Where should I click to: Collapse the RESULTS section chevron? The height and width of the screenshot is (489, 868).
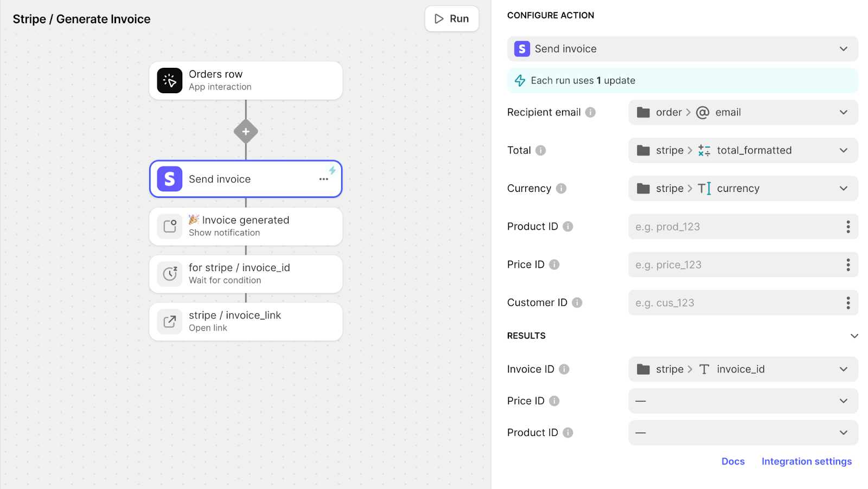854,336
